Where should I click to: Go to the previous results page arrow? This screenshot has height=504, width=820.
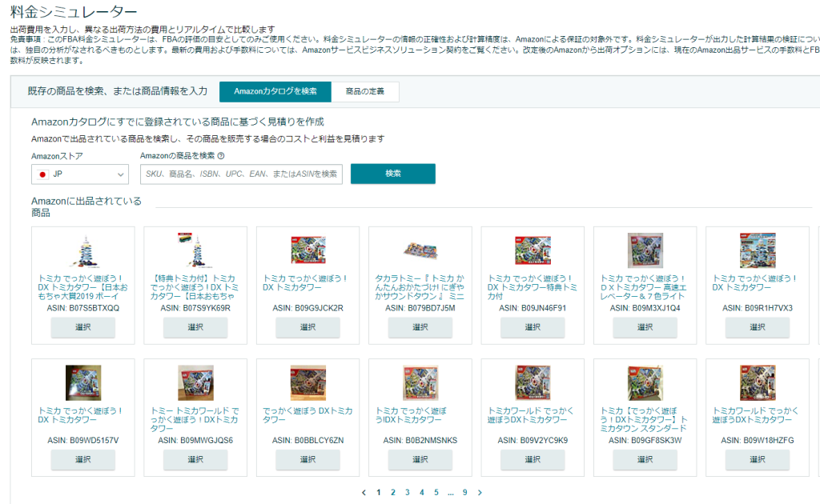(x=364, y=493)
